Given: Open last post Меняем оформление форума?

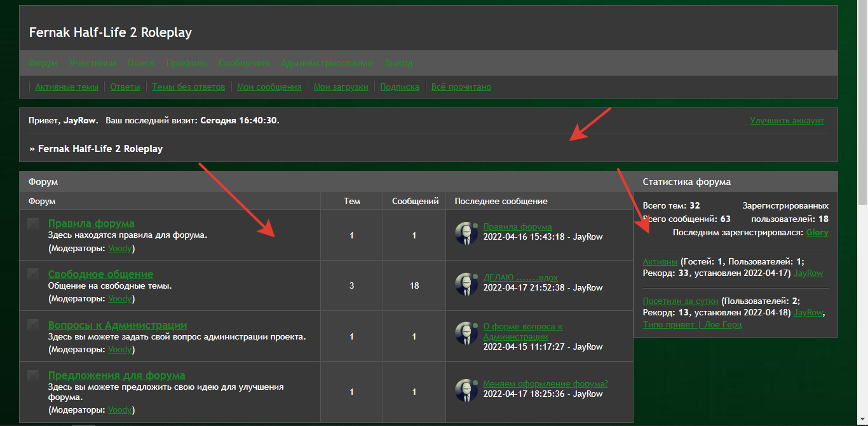Looking at the screenshot, I should 546,383.
